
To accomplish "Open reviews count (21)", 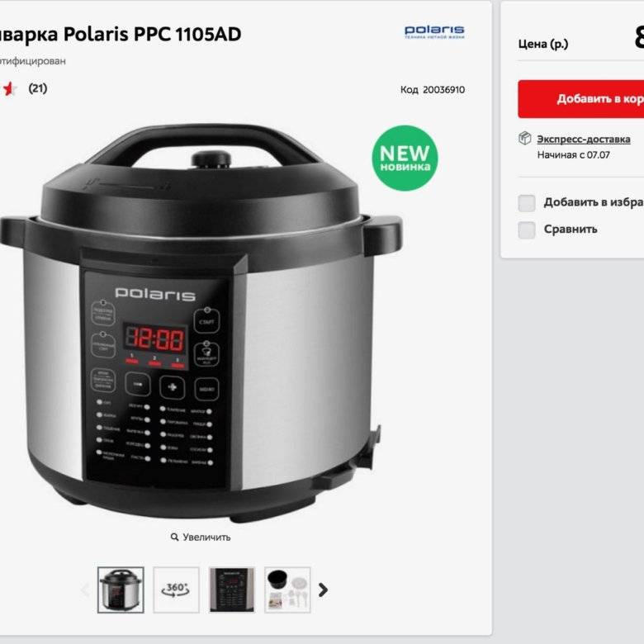I will pos(38,88).
